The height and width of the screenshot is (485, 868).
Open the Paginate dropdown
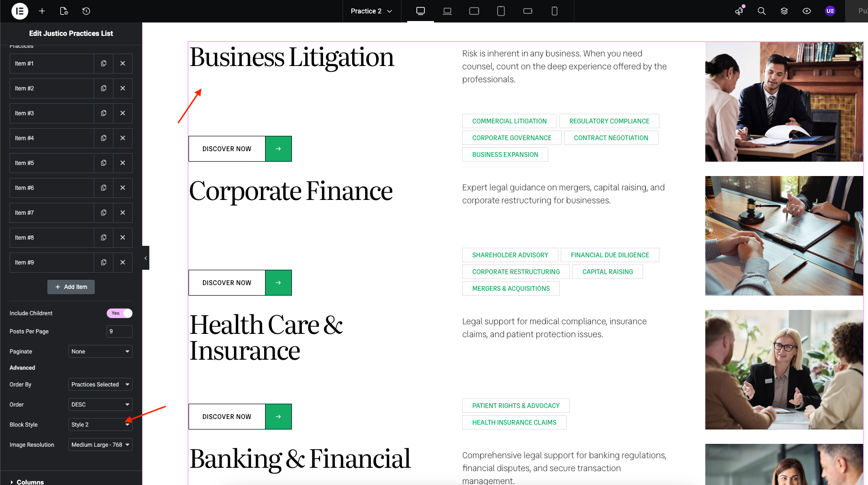[x=100, y=352]
